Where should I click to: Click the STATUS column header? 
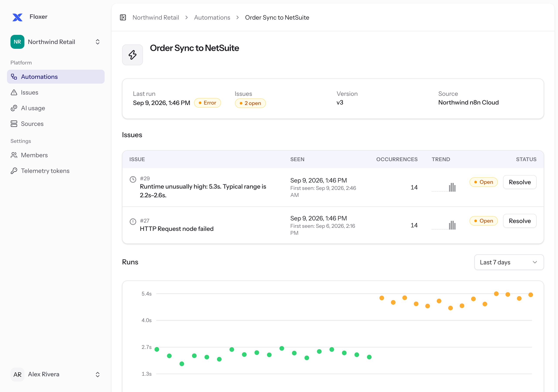point(526,159)
